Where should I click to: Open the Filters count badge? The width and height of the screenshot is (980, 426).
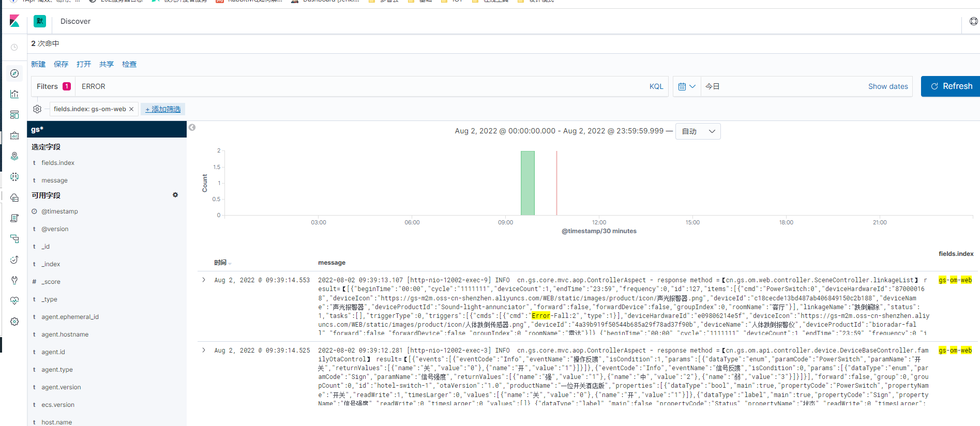[67, 86]
